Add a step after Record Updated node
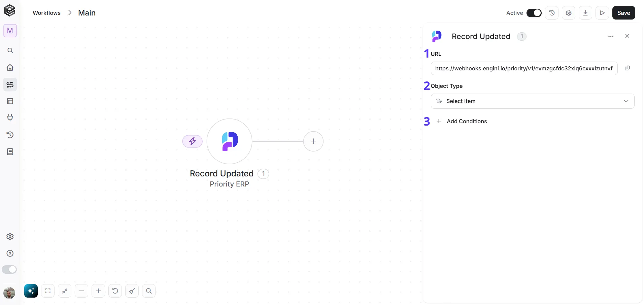The width and height of the screenshot is (644, 305). 313,141
